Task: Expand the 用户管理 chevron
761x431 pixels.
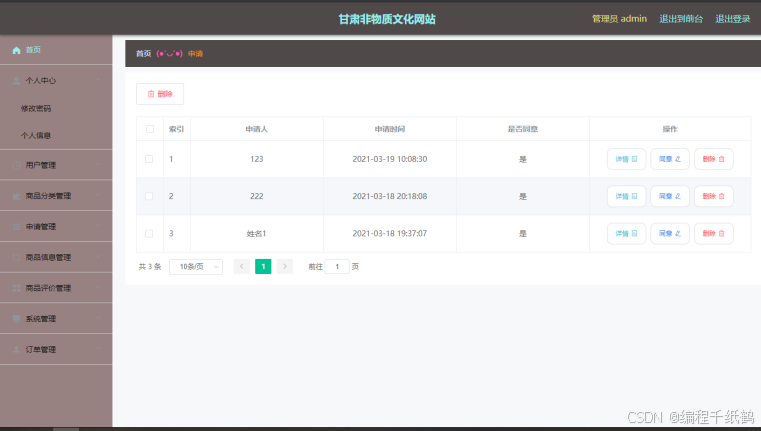Action: (99, 165)
